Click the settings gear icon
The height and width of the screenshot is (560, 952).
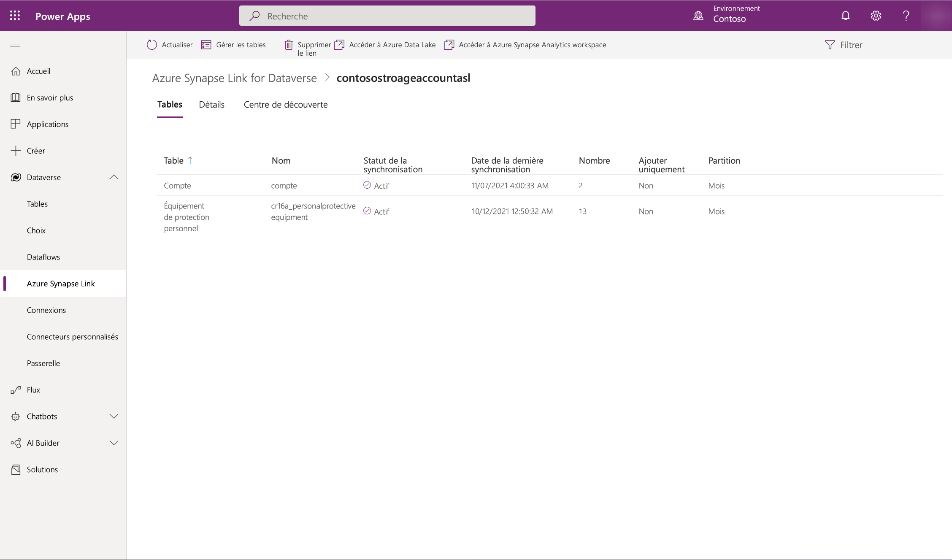pyautogui.click(x=876, y=15)
